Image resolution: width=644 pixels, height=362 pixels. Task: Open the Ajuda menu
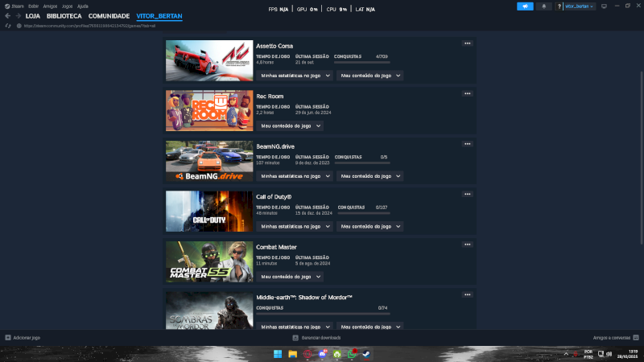click(x=83, y=6)
